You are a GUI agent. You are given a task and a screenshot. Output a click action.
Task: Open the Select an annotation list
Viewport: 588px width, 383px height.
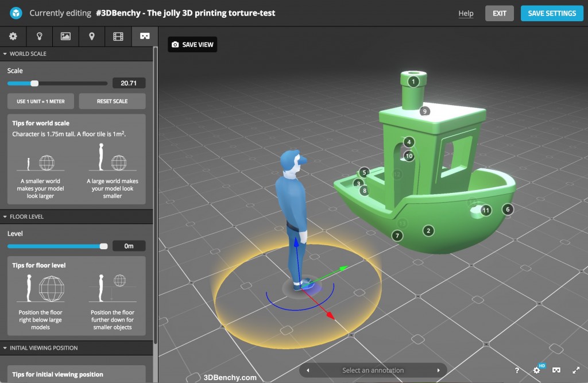[373, 370]
